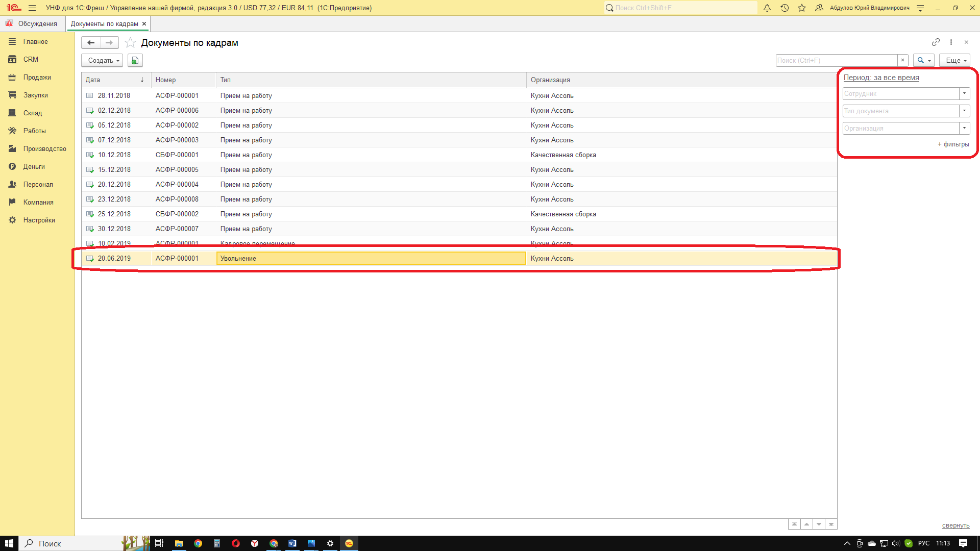Open the Главное section
Viewport: 980px width, 551px height.
pyautogui.click(x=37, y=41)
